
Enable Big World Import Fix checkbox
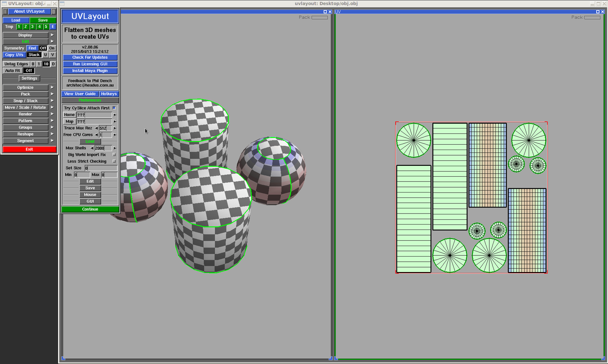(x=114, y=154)
